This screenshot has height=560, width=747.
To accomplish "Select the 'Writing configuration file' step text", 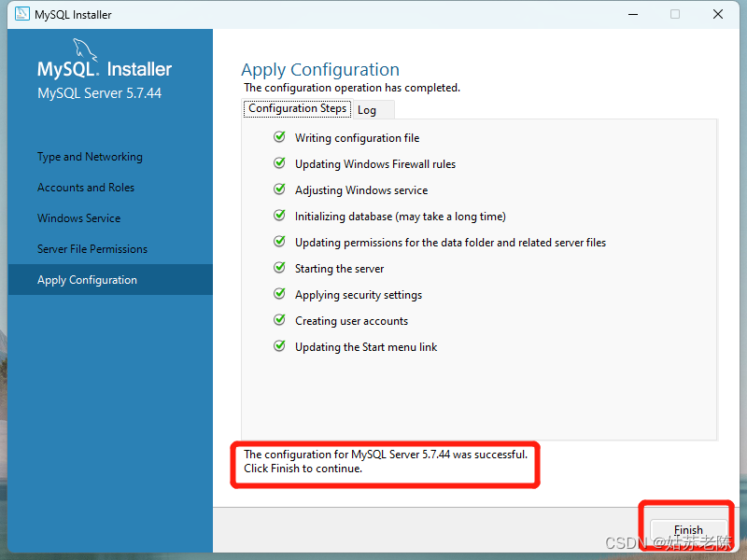I will pyautogui.click(x=357, y=138).
